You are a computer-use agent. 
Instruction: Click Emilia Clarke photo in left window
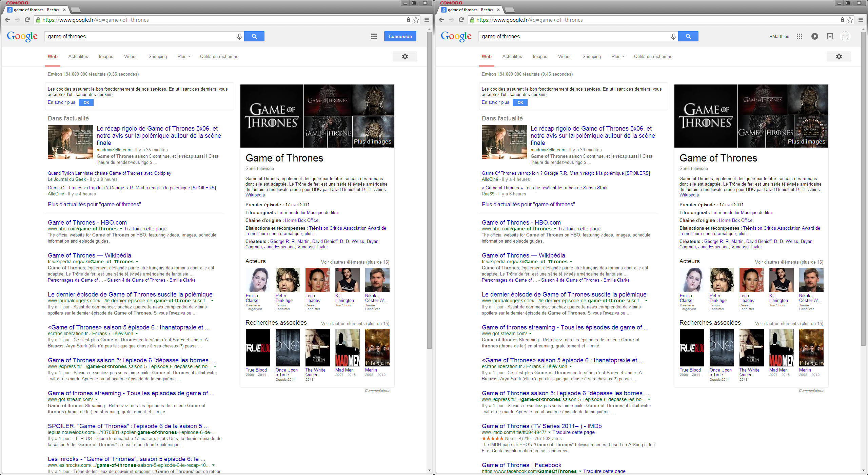tap(258, 280)
